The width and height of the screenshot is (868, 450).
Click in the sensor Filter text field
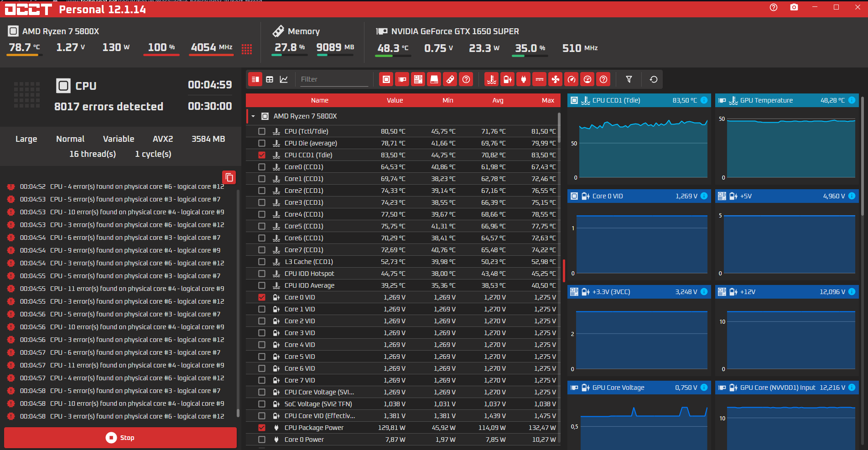tap(333, 79)
